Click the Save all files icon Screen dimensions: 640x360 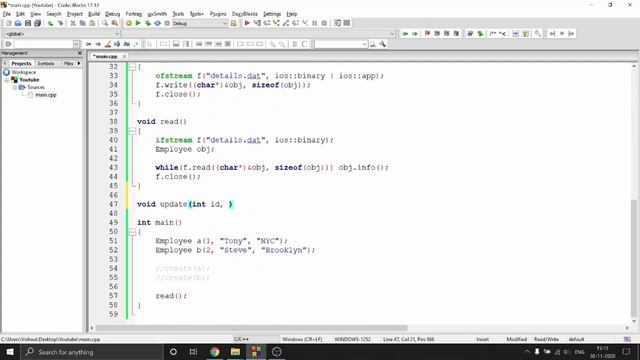pos(38,23)
